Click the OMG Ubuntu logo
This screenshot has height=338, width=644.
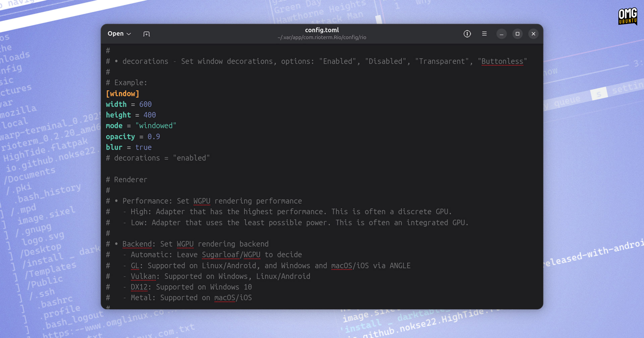628,16
